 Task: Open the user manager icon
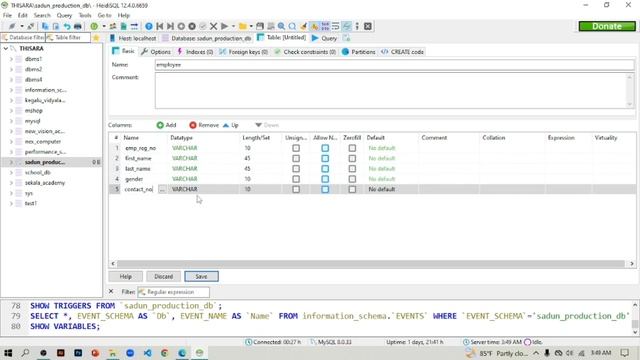113,26
